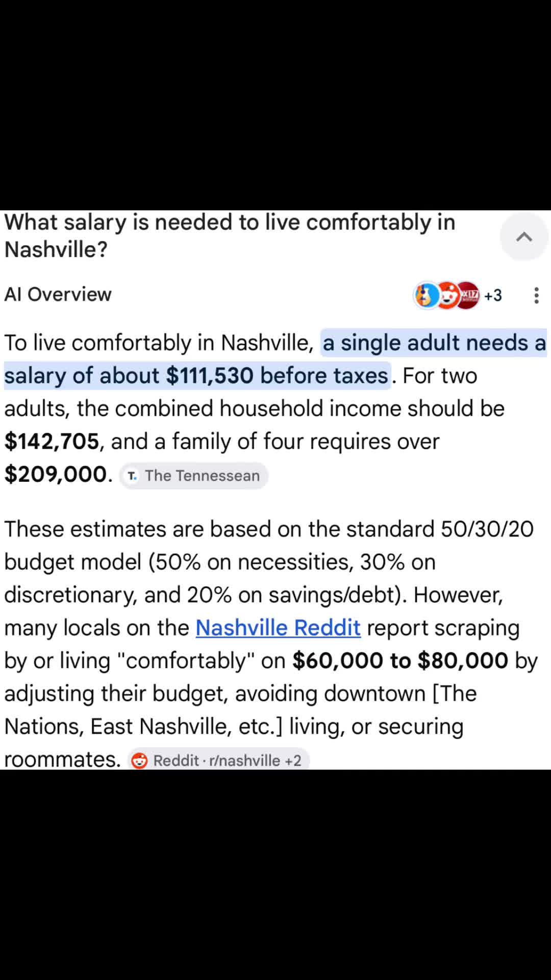This screenshot has height=980, width=551.
Task: Tap the Reddit logo in r/nashville chip
Action: [139, 761]
